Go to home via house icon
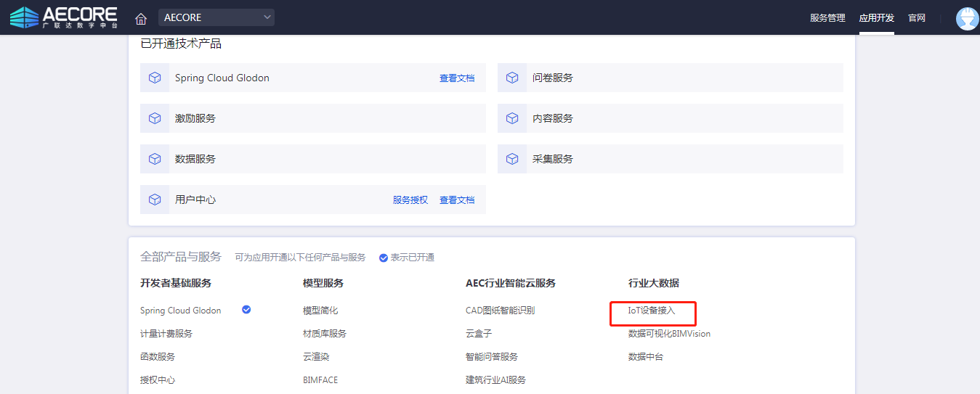 click(141, 18)
